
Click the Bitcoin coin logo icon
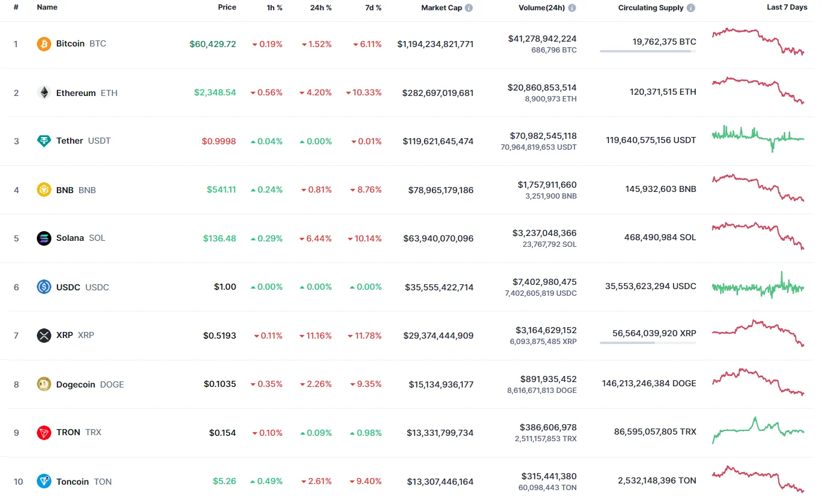pos(44,44)
